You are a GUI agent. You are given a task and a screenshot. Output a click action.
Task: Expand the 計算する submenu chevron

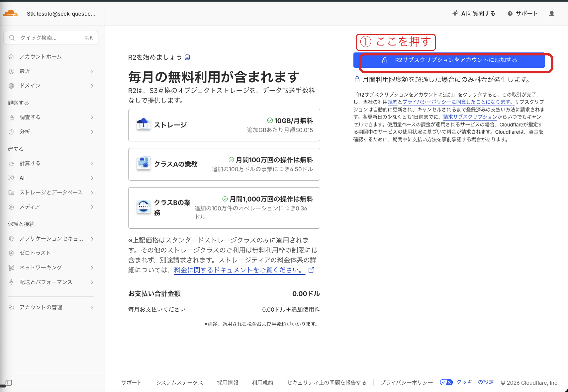point(92,163)
